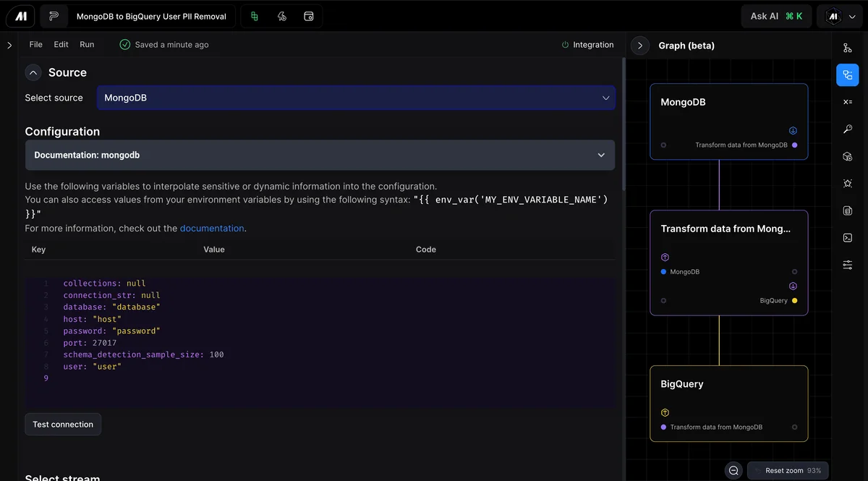Viewport: 868px width, 481px height.
Task: Open pipeline settings sliders icon
Action: (x=847, y=265)
